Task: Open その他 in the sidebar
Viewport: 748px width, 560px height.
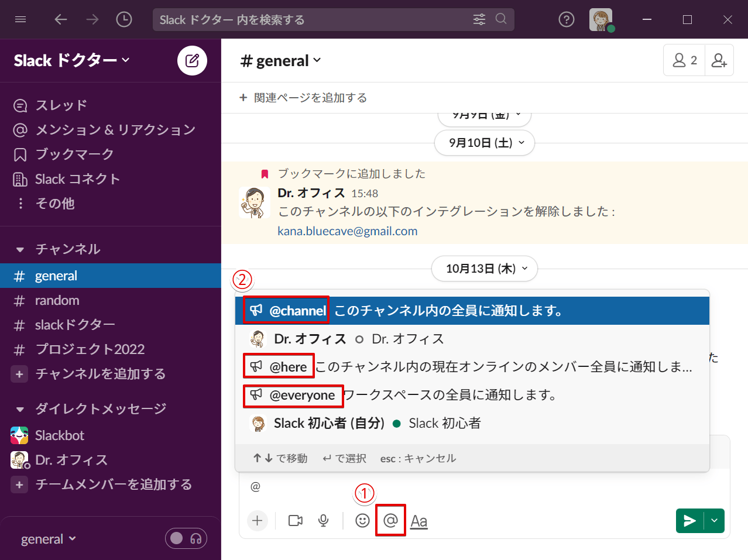Action: pos(56,203)
